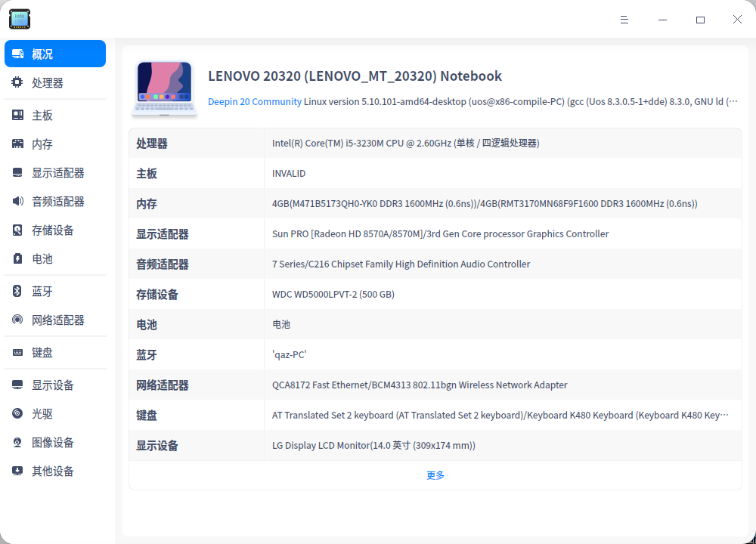Select the Intel Core i5-3230M processor value

(405, 143)
